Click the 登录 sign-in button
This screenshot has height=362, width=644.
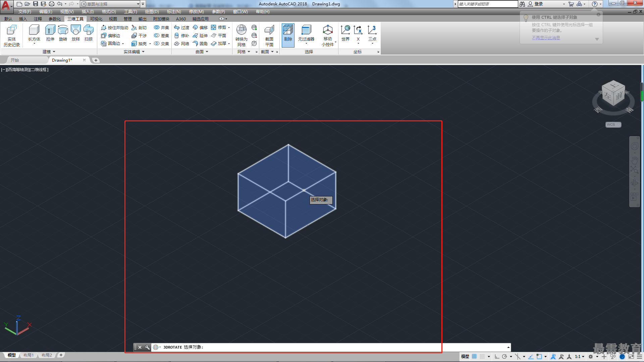[x=535, y=4]
